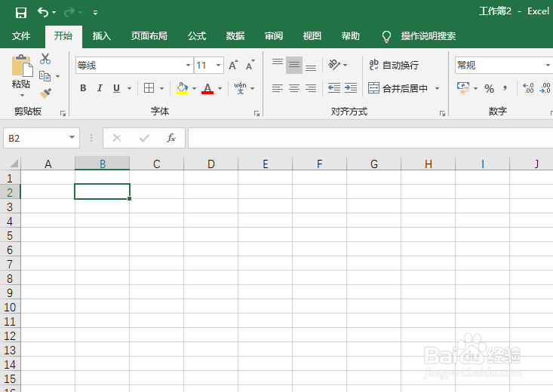553x392 pixels.
Task: Click the Comma Style icon
Action: 505,88
